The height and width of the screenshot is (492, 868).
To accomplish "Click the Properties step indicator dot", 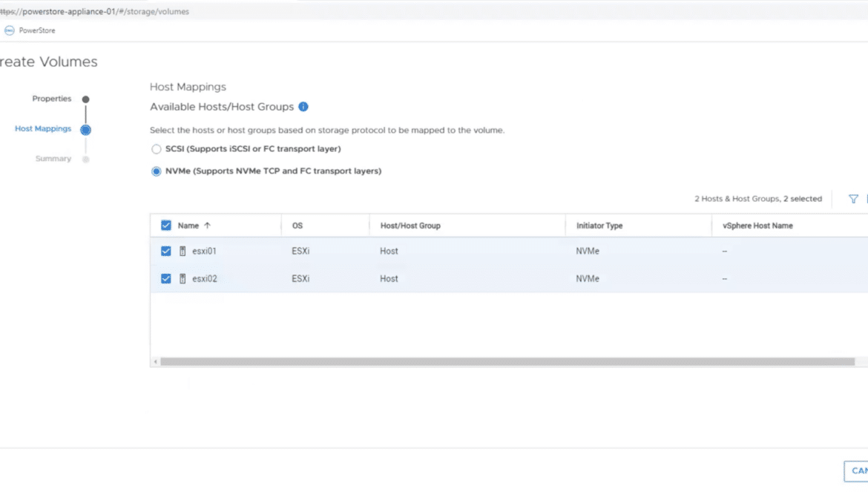I will (x=86, y=99).
